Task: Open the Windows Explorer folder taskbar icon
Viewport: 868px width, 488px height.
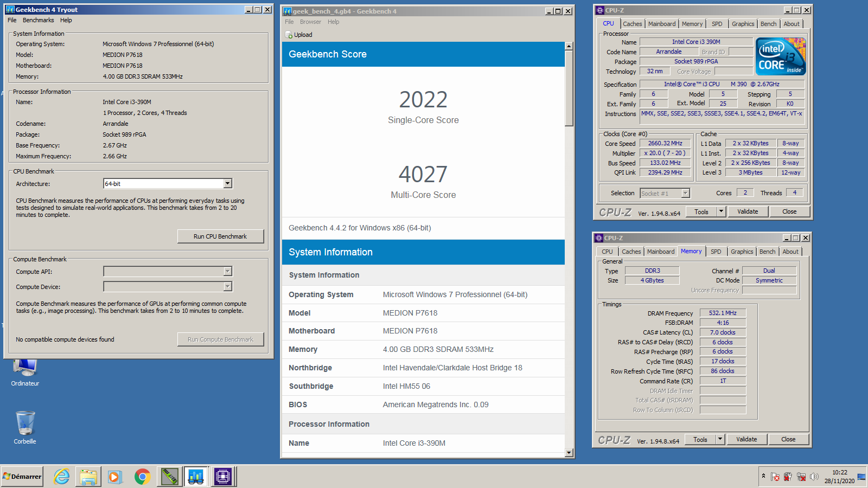Action: tap(88, 477)
